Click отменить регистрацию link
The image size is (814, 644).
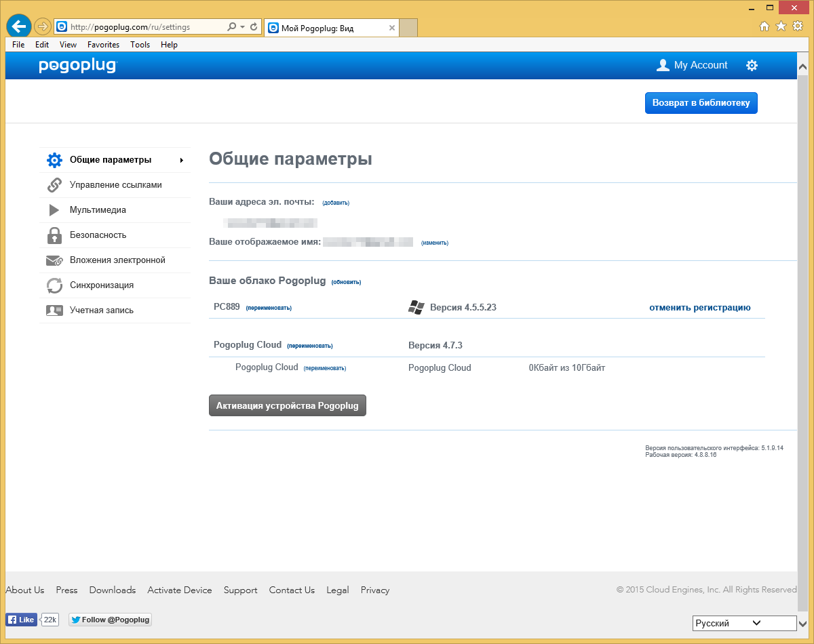click(700, 307)
